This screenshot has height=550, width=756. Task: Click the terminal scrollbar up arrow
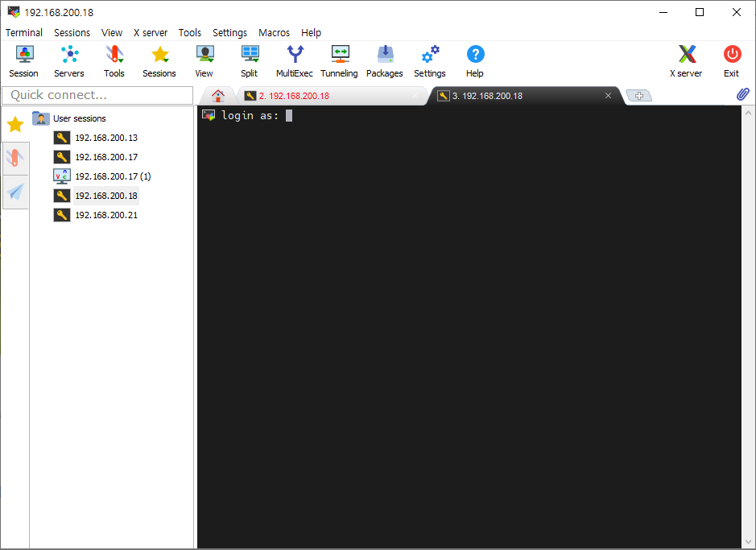748,114
